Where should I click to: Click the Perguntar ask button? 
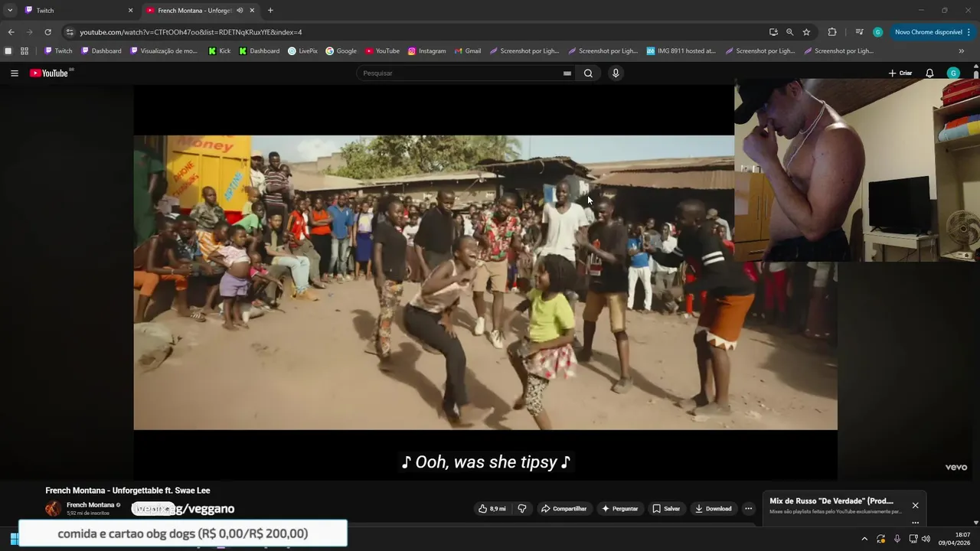click(x=619, y=509)
